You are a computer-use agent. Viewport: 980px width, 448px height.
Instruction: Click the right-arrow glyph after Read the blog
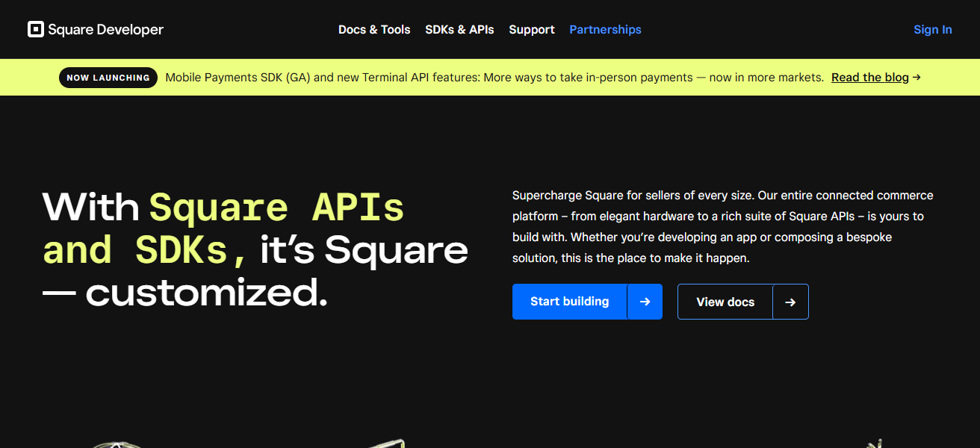(x=917, y=77)
